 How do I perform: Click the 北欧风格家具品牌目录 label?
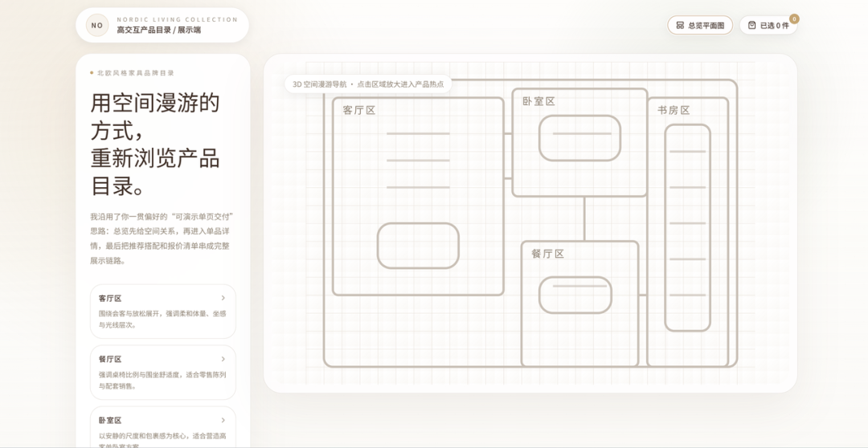coord(136,73)
